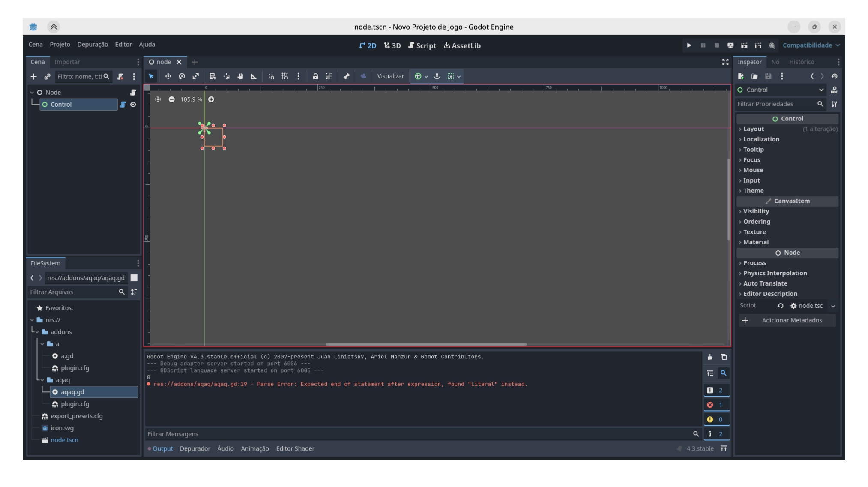Create new resource in Inspector
868x487 pixels.
741,76
